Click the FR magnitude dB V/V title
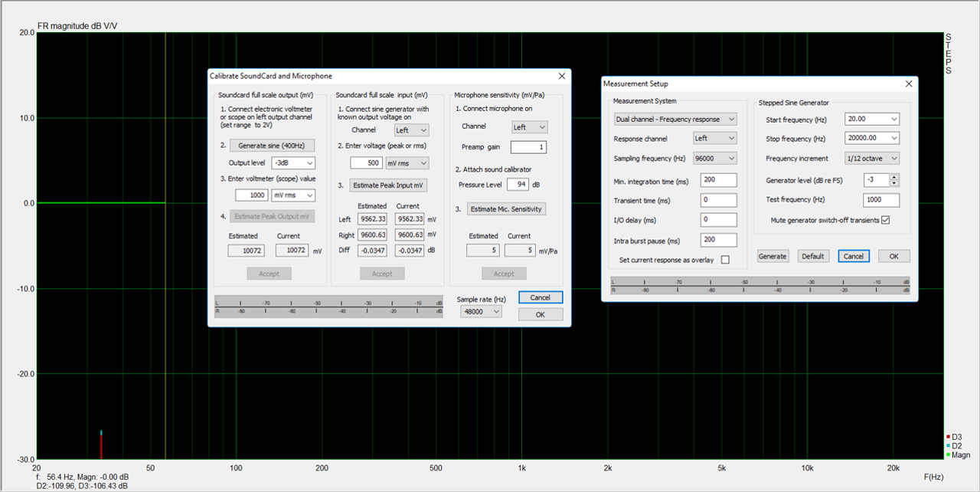The width and height of the screenshot is (980, 492). coord(77,26)
